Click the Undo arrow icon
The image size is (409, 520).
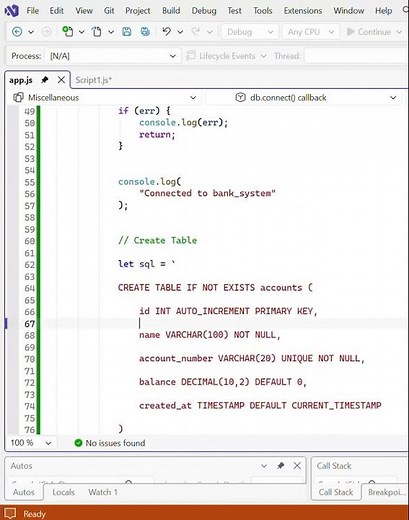[x=166, y=31]
